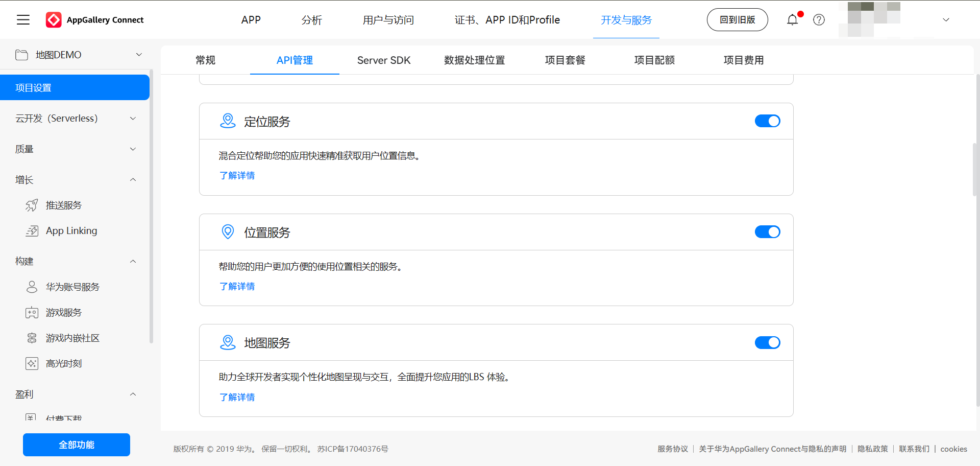Screen dimensions: 980x466
Task: Open the 联系我们 footer link
Action: pos(914,449)
